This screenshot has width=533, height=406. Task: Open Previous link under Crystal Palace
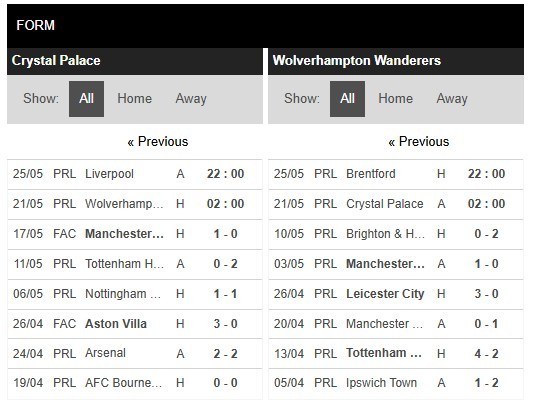pyautogui.click(x=157, y=141)
